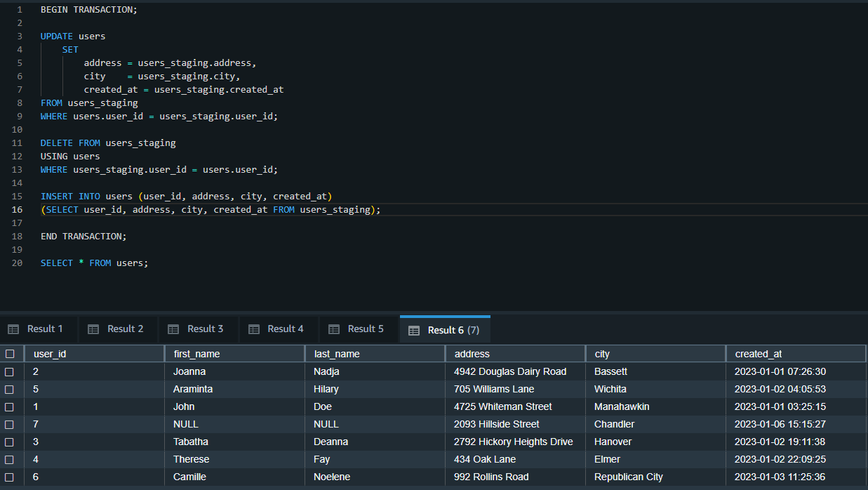Open the Result 5 tab
The width and height of the screenshot is (868, 490).
tap(359, 329)
